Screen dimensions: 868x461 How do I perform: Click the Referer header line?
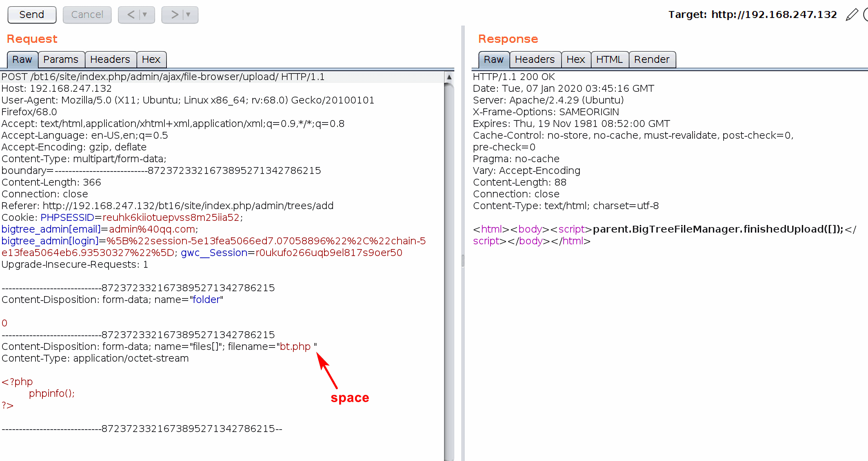click(168, 206)
